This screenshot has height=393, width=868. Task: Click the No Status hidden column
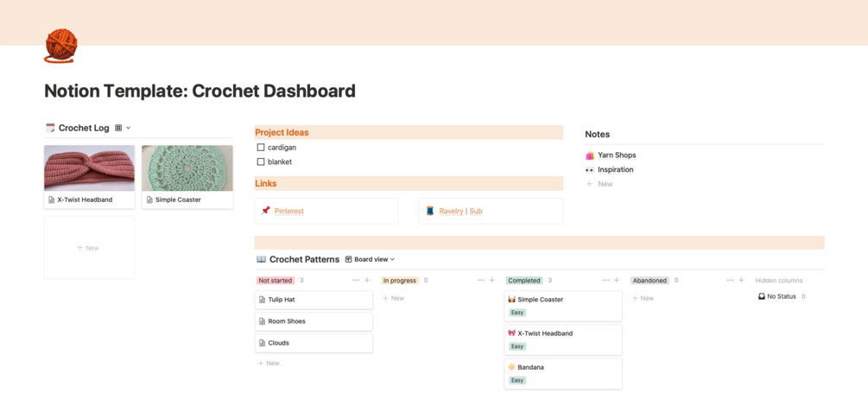(x=781, y=296)
